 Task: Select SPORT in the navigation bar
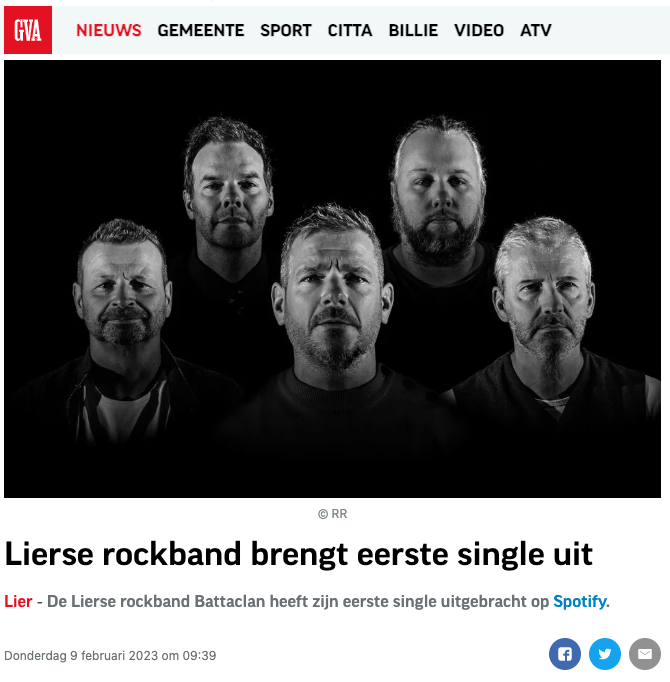pos(286,30)
